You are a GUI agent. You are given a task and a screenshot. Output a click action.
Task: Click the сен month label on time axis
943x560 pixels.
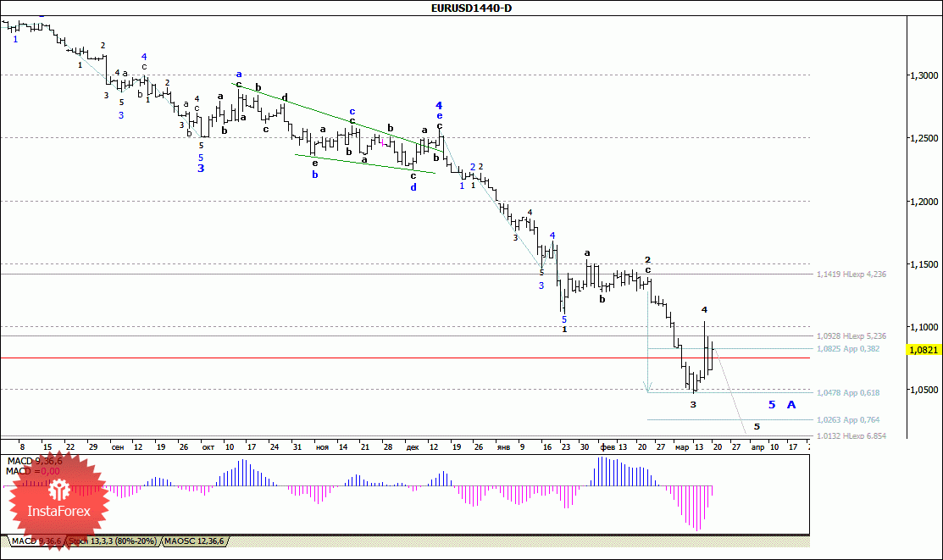(x=117, y=447)
